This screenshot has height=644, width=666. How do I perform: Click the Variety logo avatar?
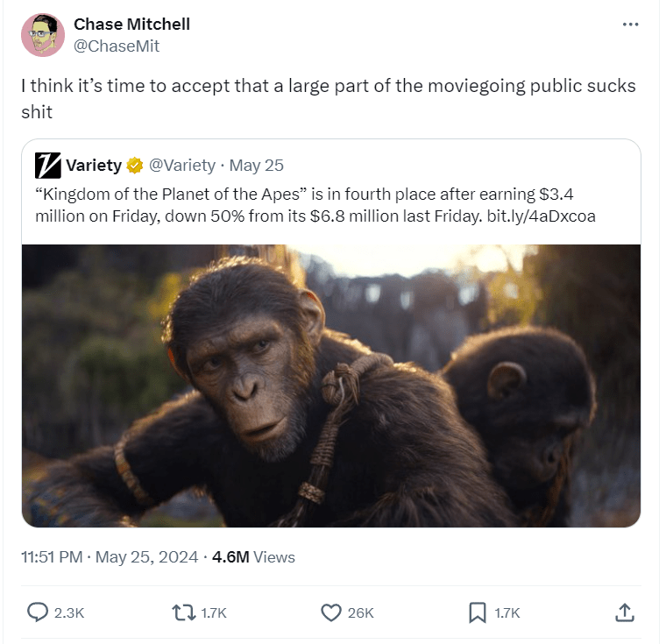pos(47,165)
